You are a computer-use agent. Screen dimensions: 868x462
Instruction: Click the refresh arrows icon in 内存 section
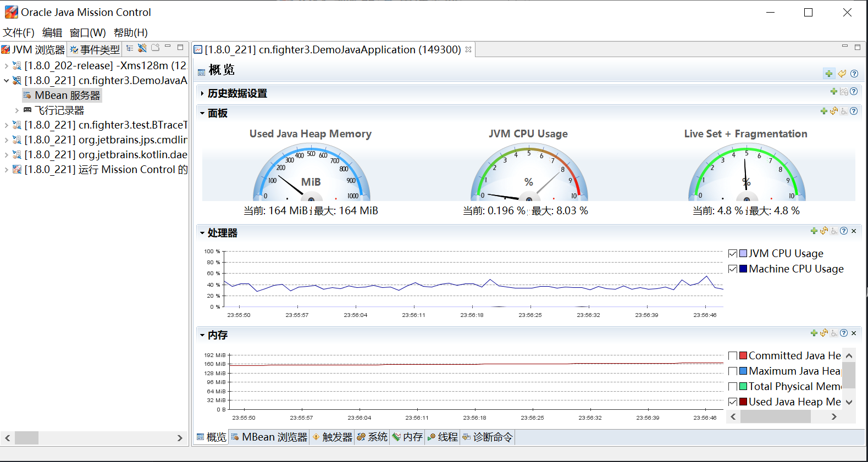point(824,333)
